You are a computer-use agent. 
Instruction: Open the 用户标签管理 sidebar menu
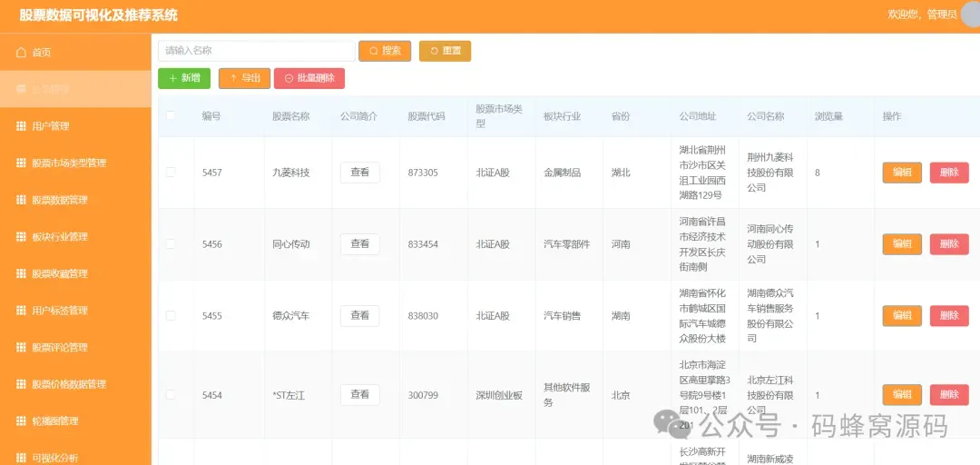coord(75,311)
